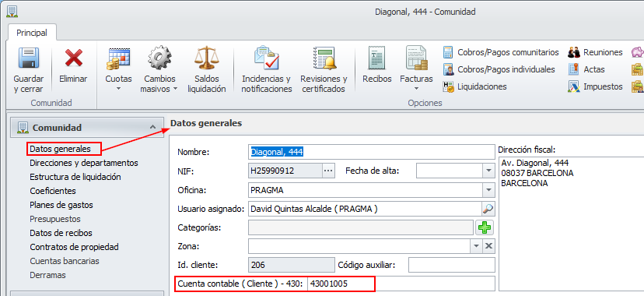
Task: Click the Comunidad panel header
Action: click(x=86, y=128)
